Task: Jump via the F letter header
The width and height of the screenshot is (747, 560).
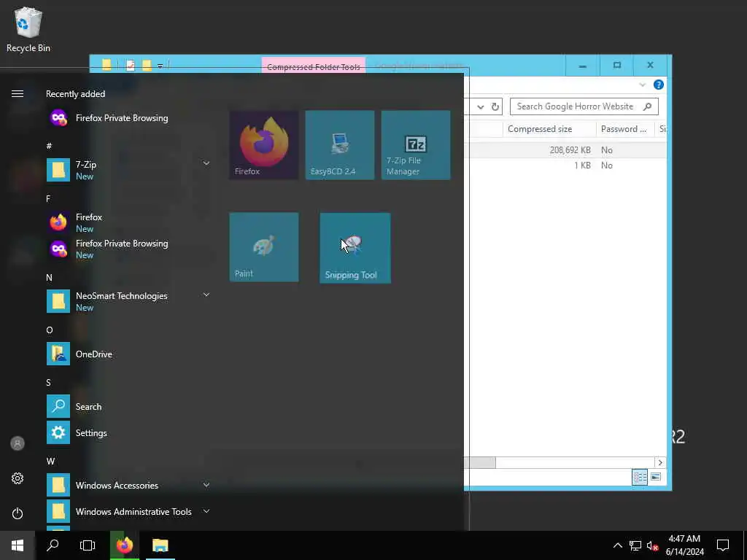Action: (48, 198)
